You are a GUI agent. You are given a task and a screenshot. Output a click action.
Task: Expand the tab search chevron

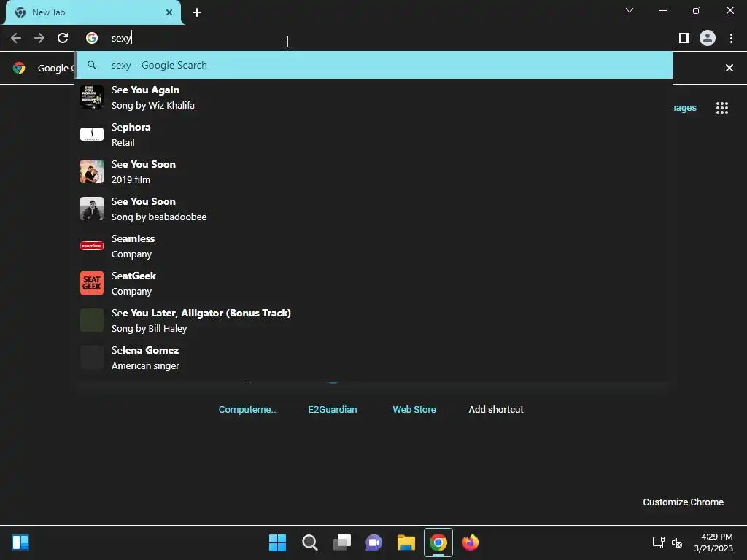tap(630, 10)
